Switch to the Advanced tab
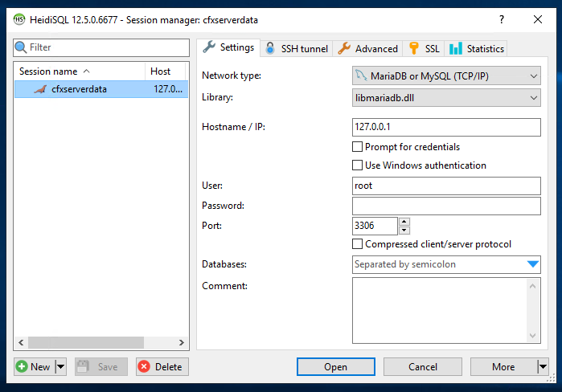562x392 pixels. point(367,48)
